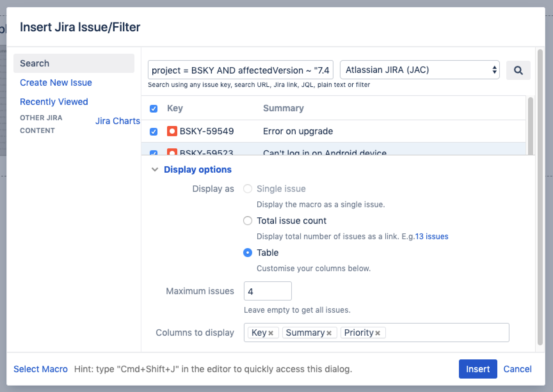Click the bug icon beside BSKY-59549
This screenshot has height=392, width=553.
click(x=172, y=131)
